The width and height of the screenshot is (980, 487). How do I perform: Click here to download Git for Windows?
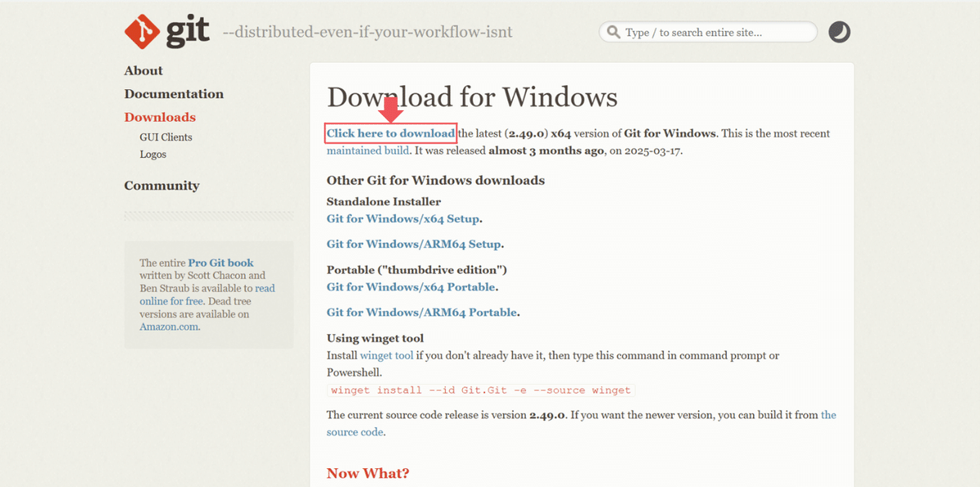390,132
